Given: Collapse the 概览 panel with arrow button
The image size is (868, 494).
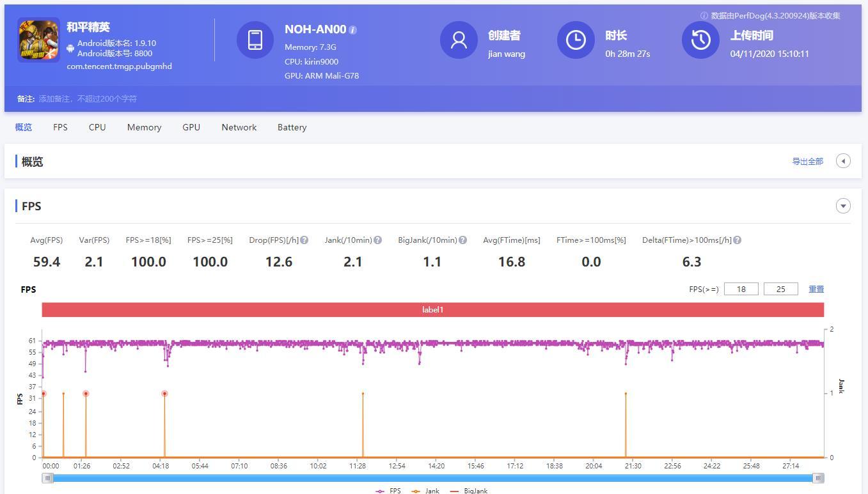Looking at the screenshot, I should coord(843,161).
